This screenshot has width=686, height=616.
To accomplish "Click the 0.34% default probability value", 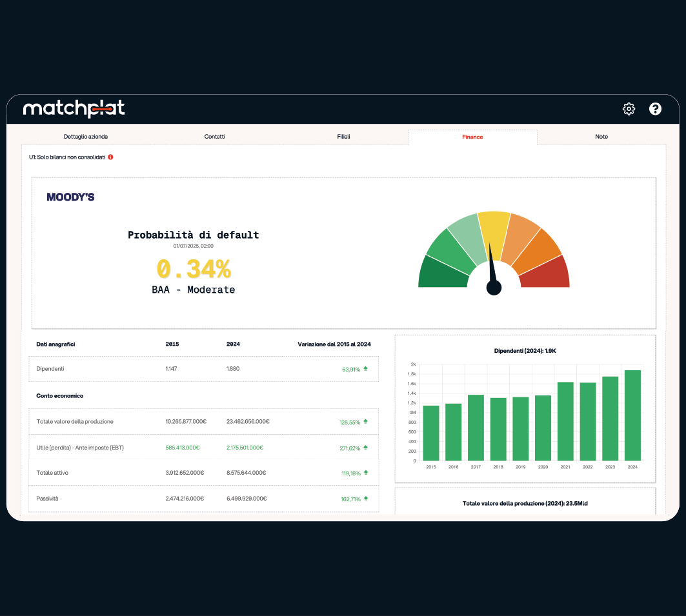I will [194, 268].
